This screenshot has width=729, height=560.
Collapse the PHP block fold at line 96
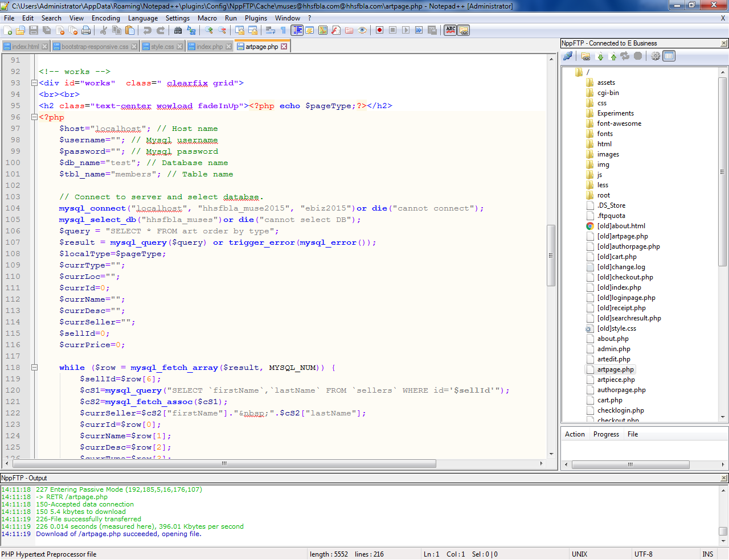click(x=34, y=117)
